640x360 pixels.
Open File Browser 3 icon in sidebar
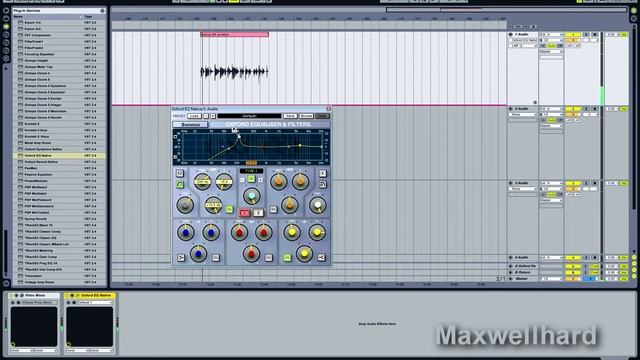pyautogui.click(x=6, y=51)
